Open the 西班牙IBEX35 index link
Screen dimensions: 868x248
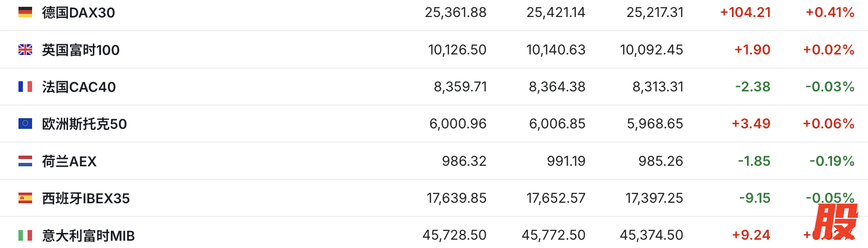click(x=86, y=198)
